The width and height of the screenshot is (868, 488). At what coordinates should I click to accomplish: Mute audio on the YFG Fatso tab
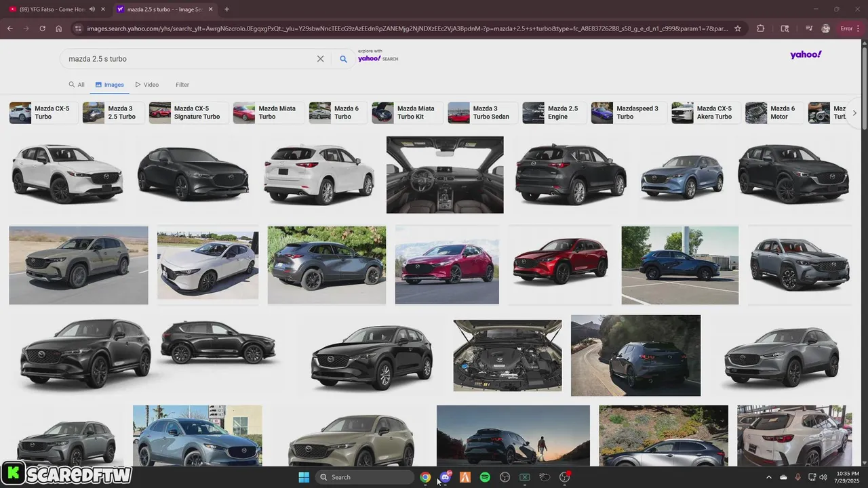92,9
